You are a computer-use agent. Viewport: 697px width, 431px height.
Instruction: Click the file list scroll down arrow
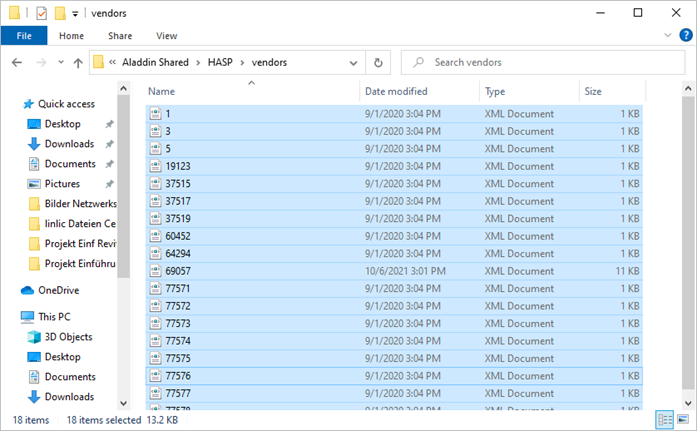(x=688, y=403)
